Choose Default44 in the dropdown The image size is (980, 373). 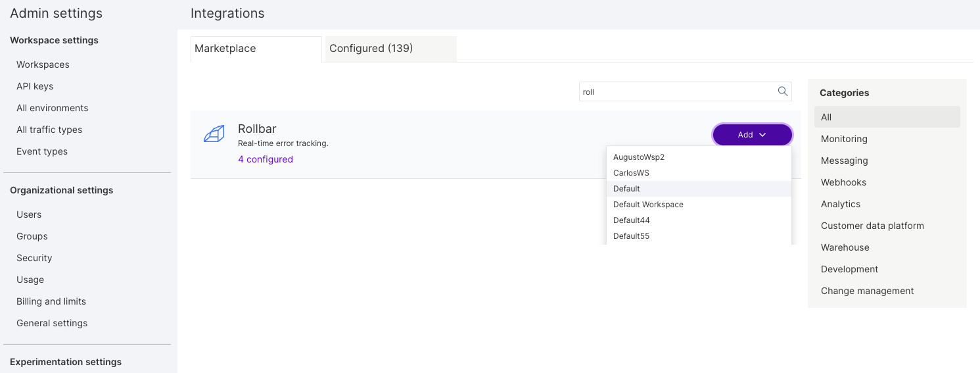click(x=631, y=220)
